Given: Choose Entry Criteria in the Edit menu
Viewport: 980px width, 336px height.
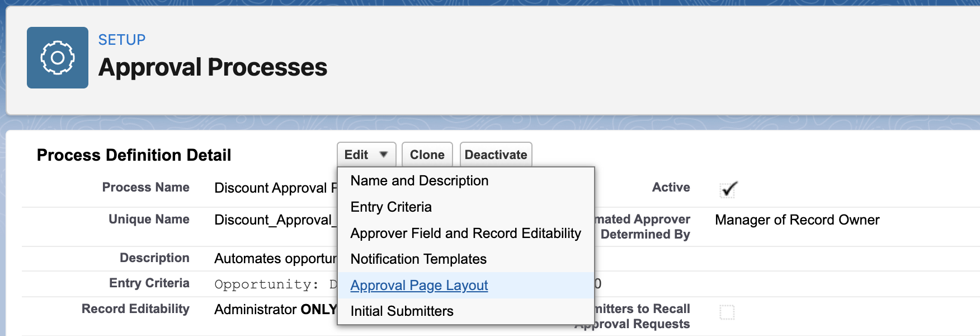Looking at the screenshot, I should (x=390, y=207).
